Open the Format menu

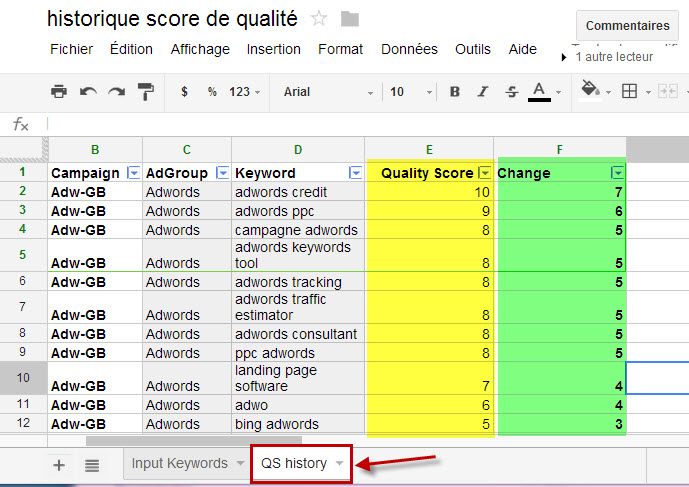(x=341, y=49)
